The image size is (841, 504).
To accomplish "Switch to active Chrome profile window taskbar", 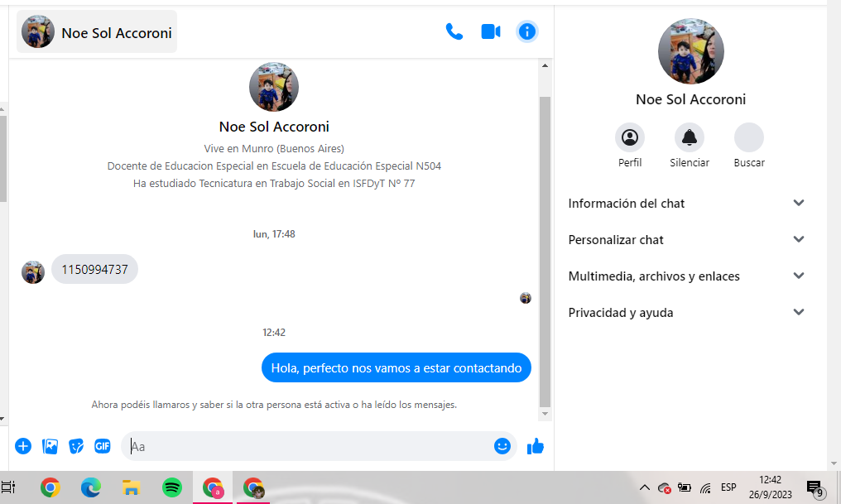I will coord(213,488).
